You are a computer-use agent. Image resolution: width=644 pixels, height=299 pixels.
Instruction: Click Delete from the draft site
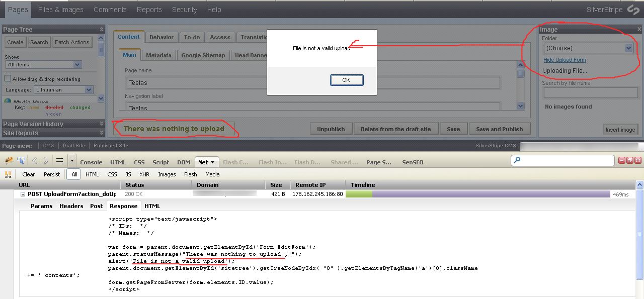point(396,129)
